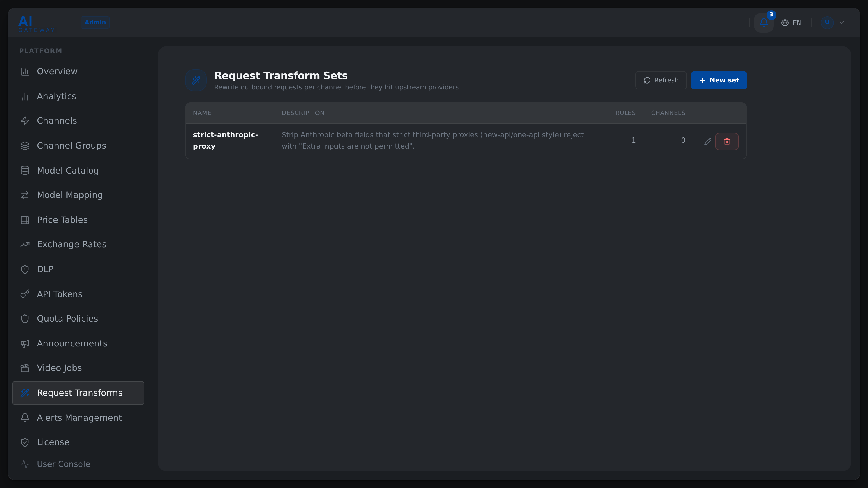Create a New set
Image resolution: width=868 pixels, height=488 pixels.
coord(719,80)
